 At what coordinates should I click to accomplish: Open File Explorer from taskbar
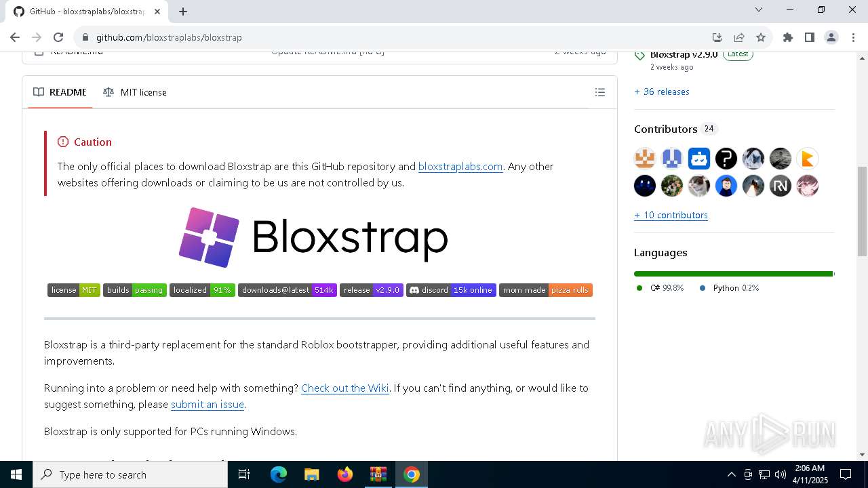click(311, 474)
